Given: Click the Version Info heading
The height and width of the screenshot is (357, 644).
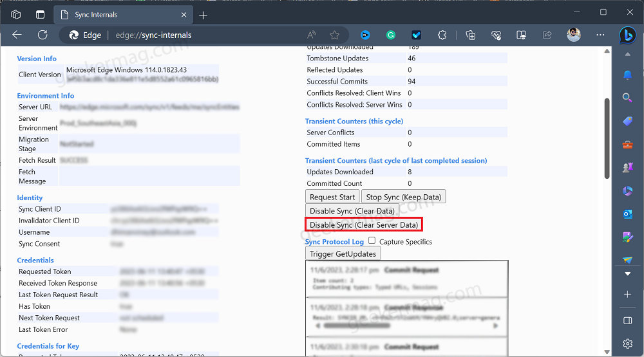Looking at the screenshot, I should [x=37, y=59].
